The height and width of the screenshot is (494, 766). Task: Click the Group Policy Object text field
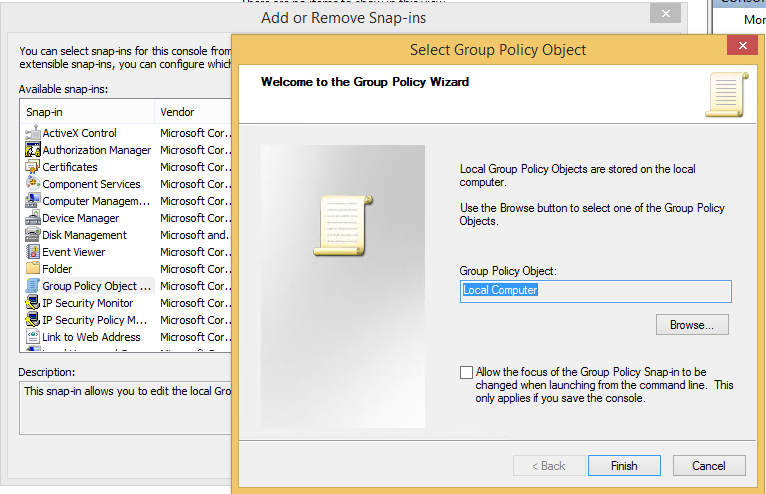(x=596, y=291)
